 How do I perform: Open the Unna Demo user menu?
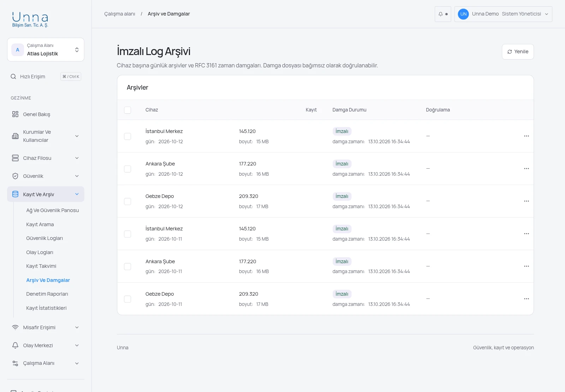point(503,14)
